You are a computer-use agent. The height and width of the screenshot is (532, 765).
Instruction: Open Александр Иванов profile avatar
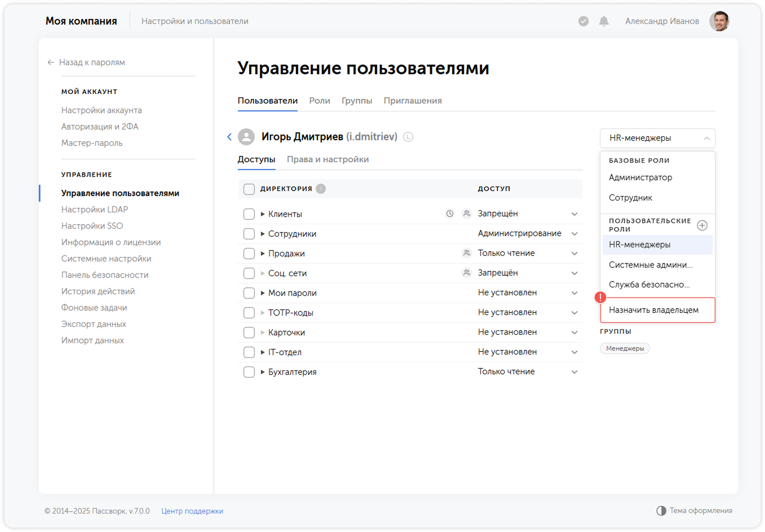719,21
